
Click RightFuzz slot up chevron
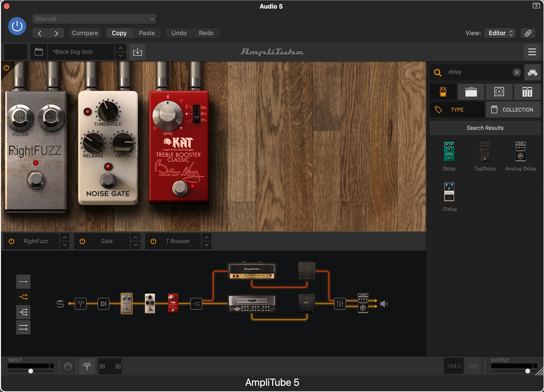[x=65, y=237]
